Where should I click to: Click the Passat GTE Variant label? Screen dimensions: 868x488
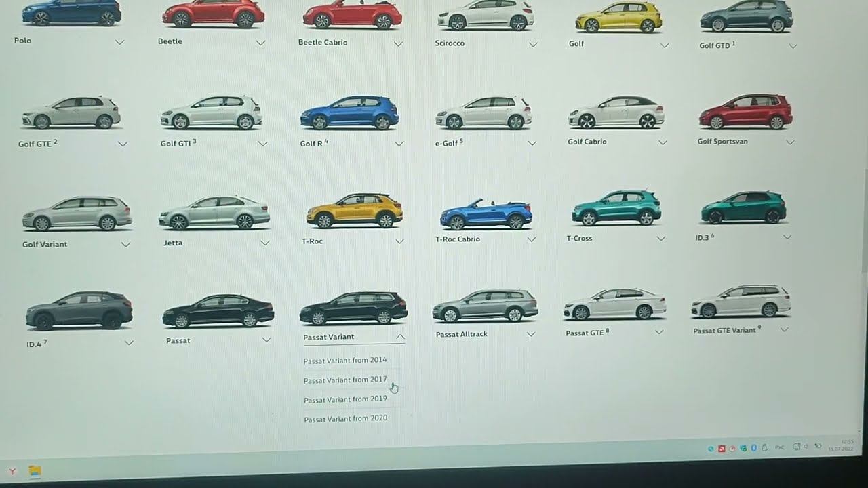pyautogui.click(x=727, y=331)
